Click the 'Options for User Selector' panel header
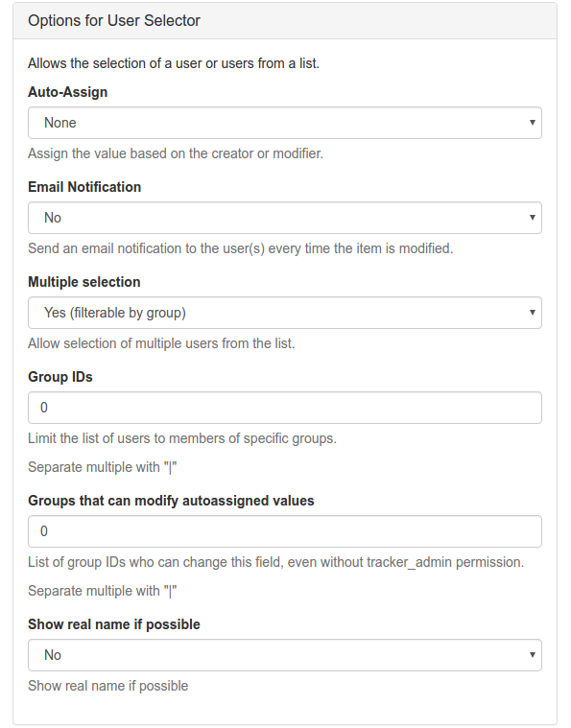571x728 pixels. click(285, 21)
